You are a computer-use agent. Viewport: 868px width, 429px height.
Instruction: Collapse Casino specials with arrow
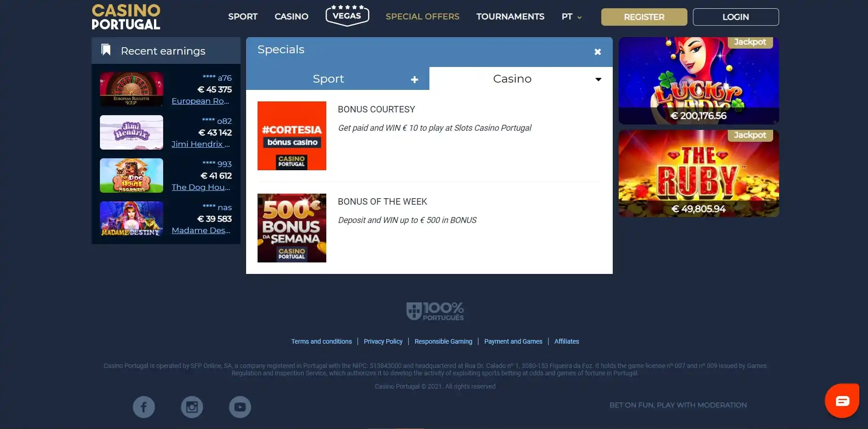click(x=598, y=79)
